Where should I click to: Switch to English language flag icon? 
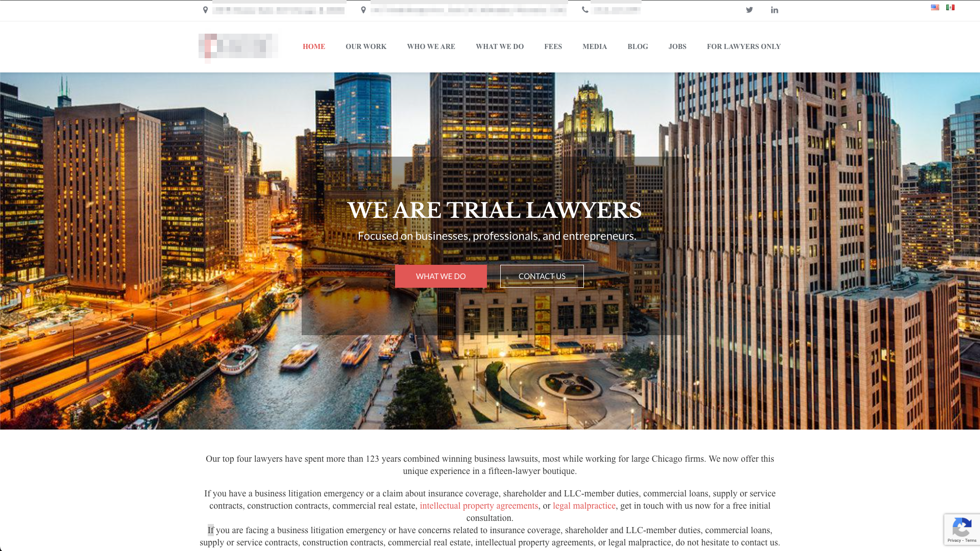[935, 8]
